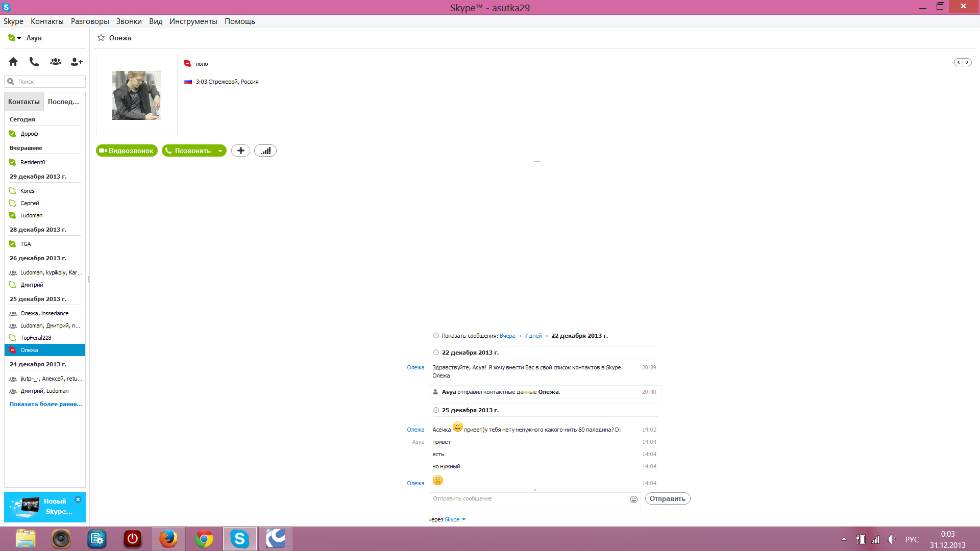Close the Новый Skype promo banner
Image resolution: width=980 pixels, height=551 pixels.
pyautogui.click(x=78, y=499)
